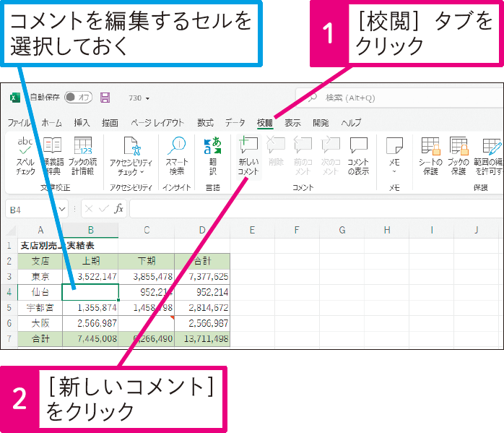Viewport: 504px width, 433px height.
Task: Click cell containing 仙台
Action: (40, 292)
